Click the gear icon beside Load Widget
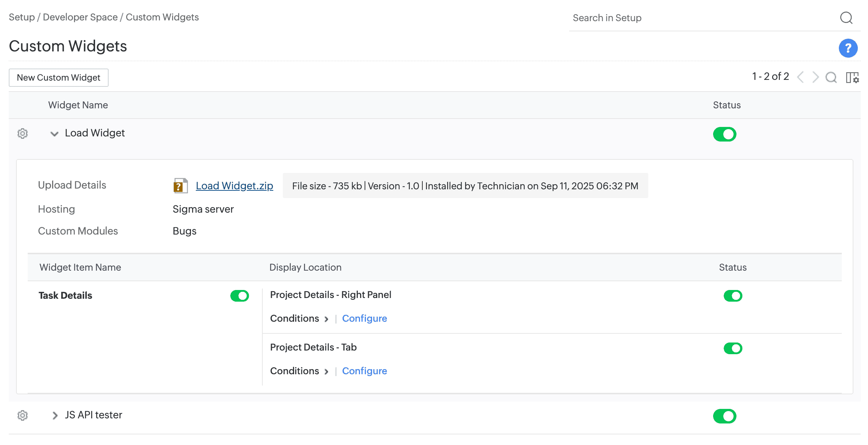Viewport: 868px width, 445px height. pyautogui.click(x=23, y=133)
